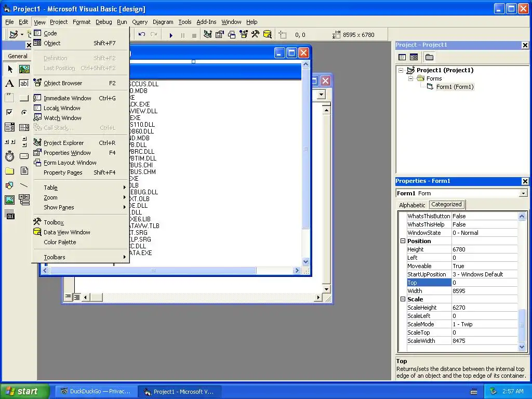The height and width of the screenshot is (399, 532).
Task: Select the Label control tool
Action: 10,83
